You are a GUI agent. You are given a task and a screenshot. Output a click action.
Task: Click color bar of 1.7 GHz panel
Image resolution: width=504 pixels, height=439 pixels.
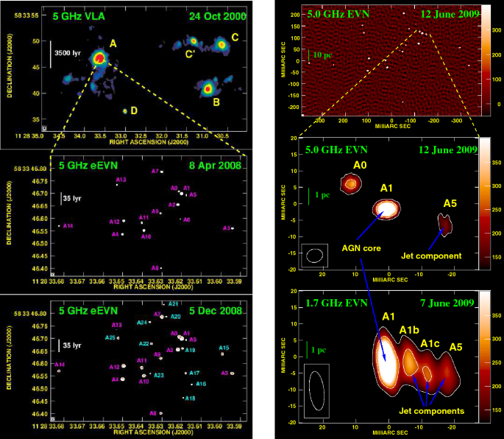click(485, 357)
